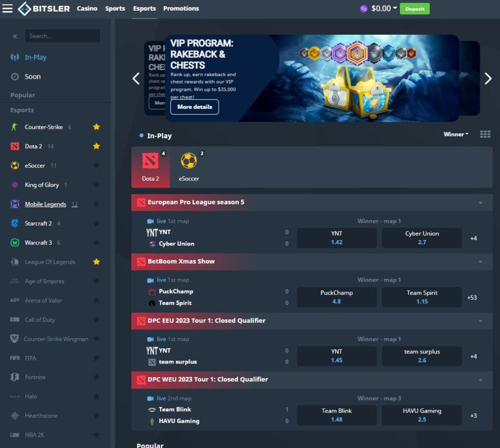
Task: Favorite King of Glory with star
Action: (96, 185)
